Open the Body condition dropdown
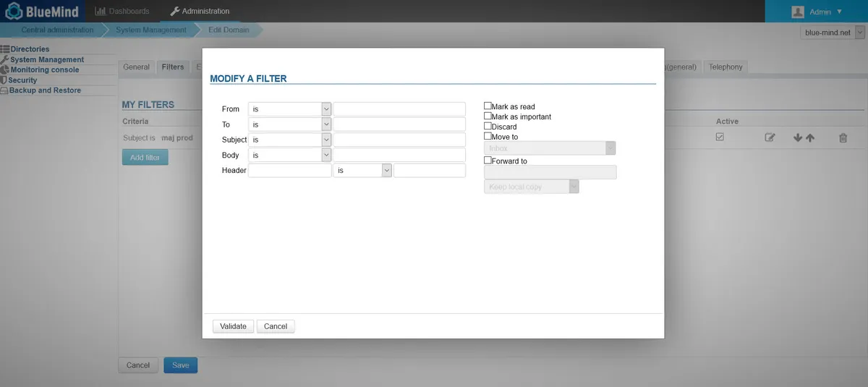The width and height of the screenshot is (868, 387). 290,155
